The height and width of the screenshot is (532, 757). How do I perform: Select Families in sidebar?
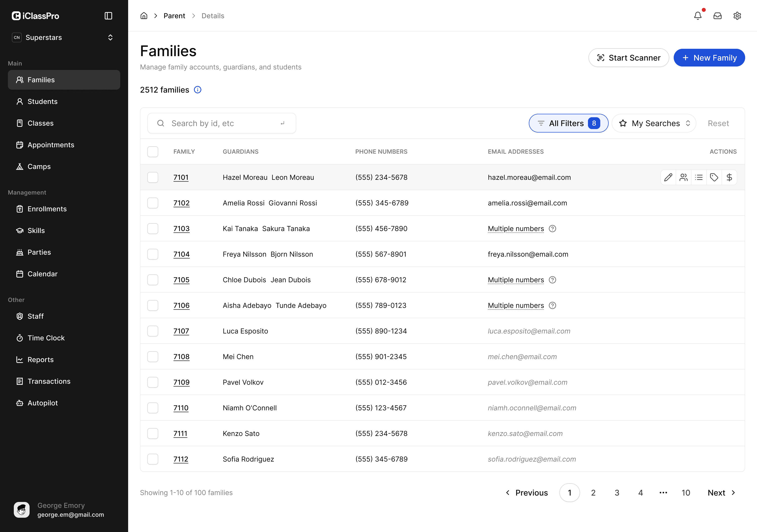[x=64, y=80]
